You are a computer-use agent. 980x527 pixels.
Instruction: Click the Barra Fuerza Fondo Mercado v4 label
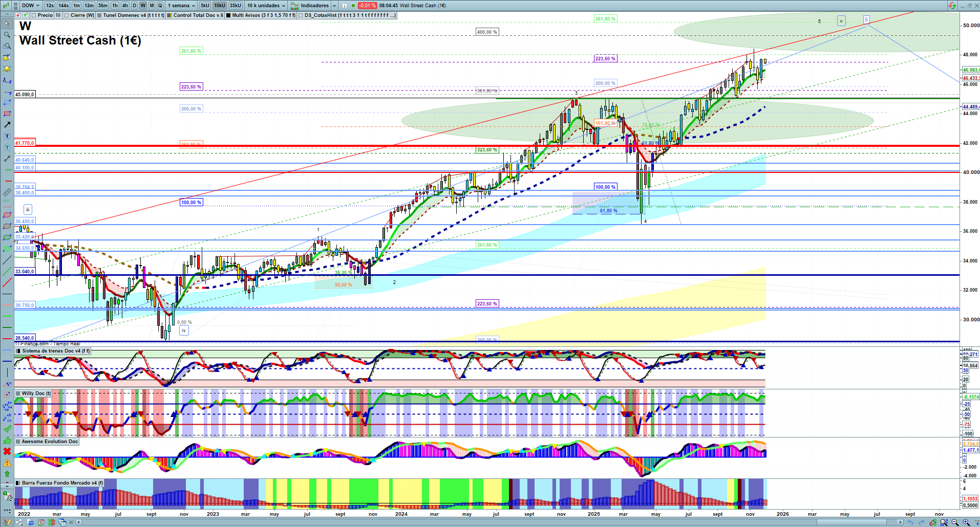[62, 483]
